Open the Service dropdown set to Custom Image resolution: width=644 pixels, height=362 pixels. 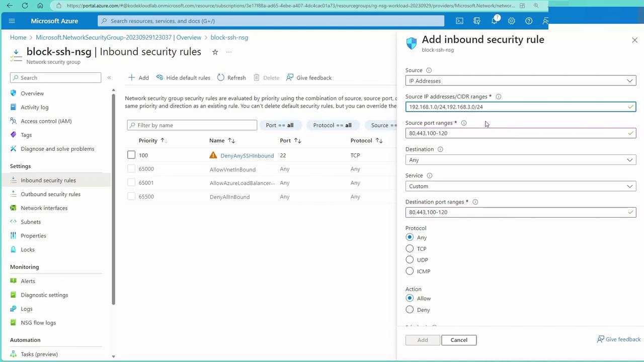pyautogui.click(x=520, y=186)
